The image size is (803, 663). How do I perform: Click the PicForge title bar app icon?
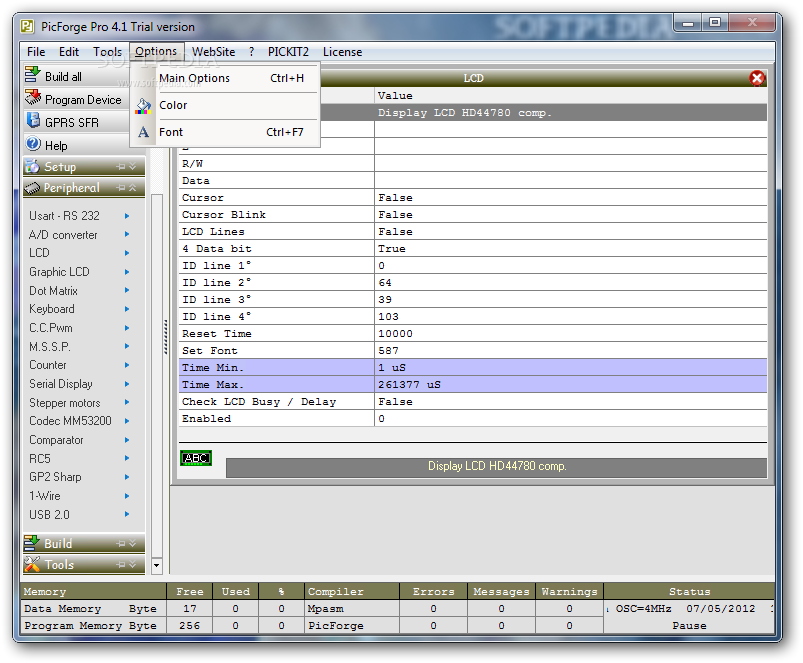click(27, 26)
